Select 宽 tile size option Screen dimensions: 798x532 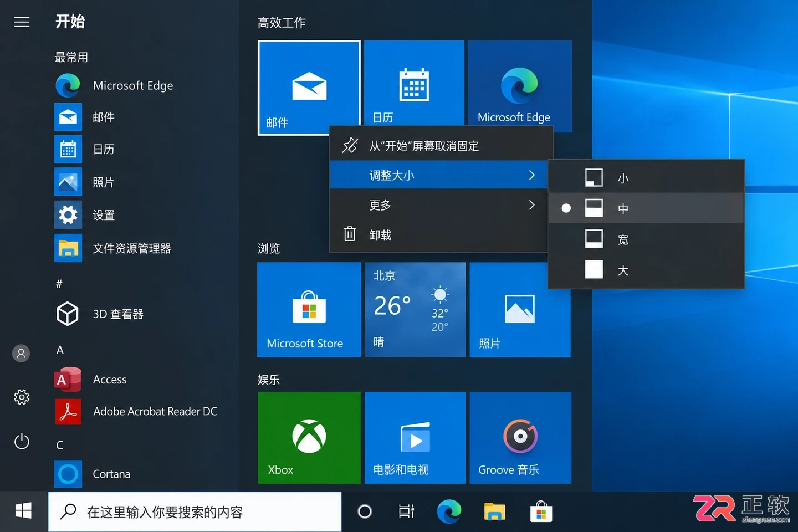[646, 239]
